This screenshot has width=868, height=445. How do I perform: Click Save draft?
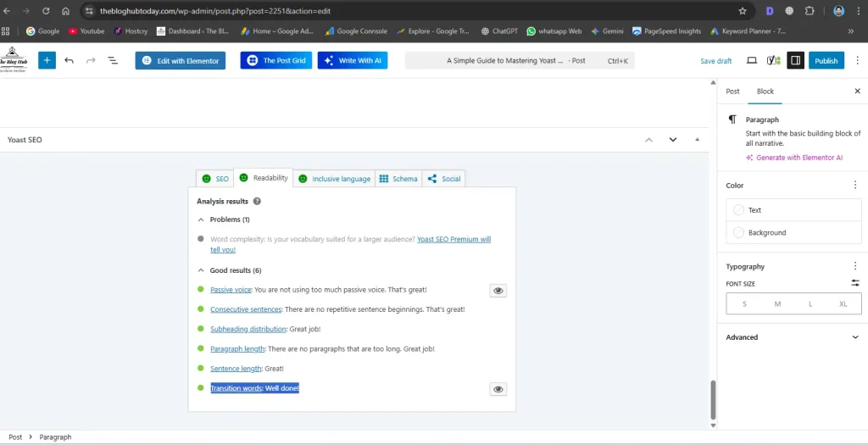click(x=715, y=61)
